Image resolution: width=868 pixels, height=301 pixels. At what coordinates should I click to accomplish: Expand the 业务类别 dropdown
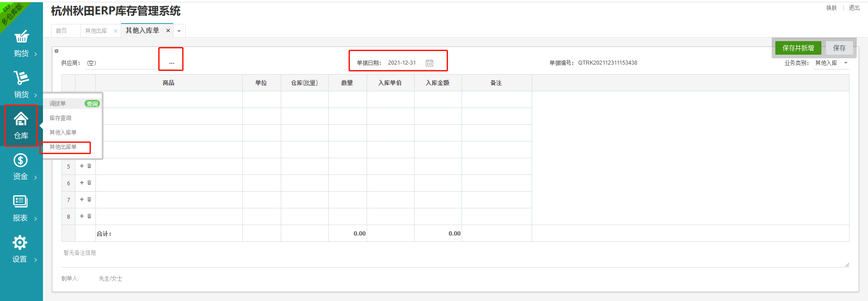click(846, 63)
